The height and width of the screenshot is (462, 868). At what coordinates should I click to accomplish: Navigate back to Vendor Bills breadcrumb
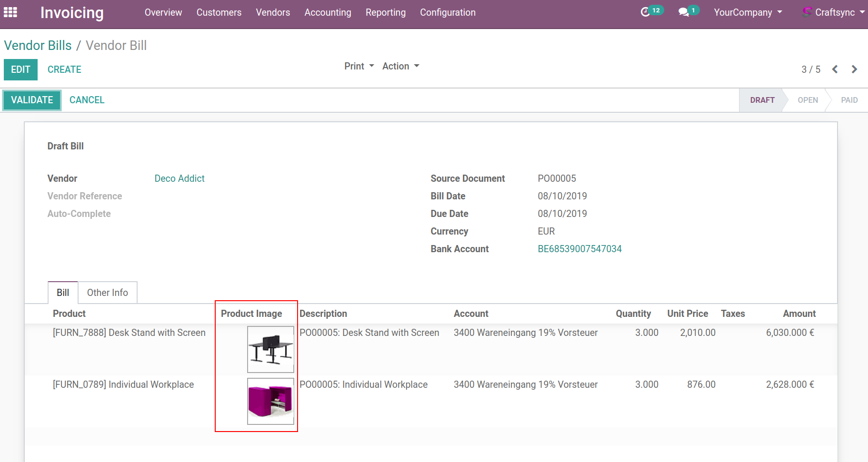pyautogui.click(x=38, y=46)
